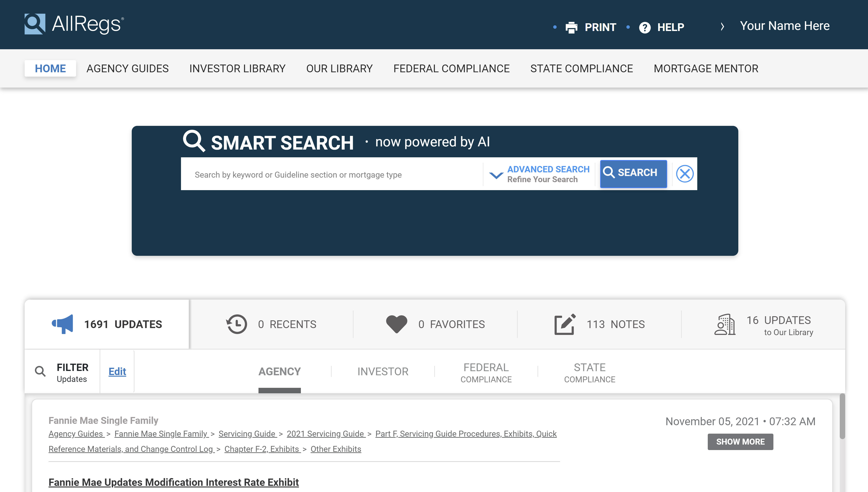Image resolution: width=868 pixels, height=492 pixels.
Task: Click the November 05, 2021 timestamp
Action: point(740,421)
